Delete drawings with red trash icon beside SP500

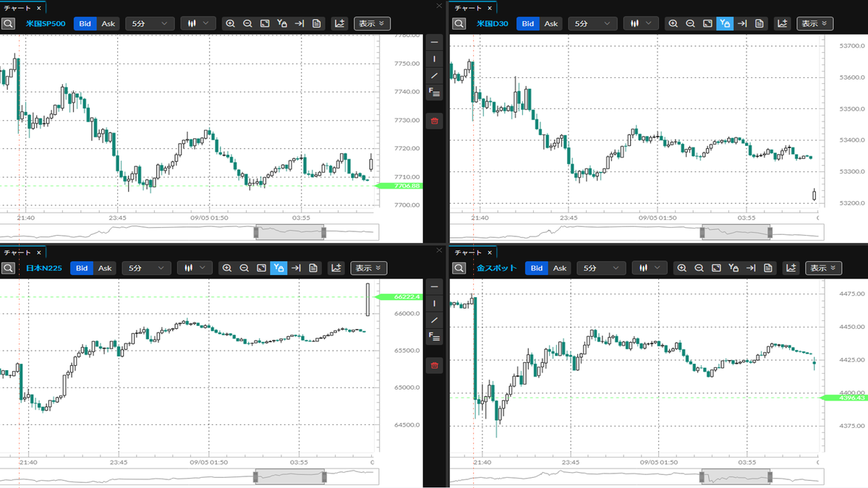[x=435, y=121]
